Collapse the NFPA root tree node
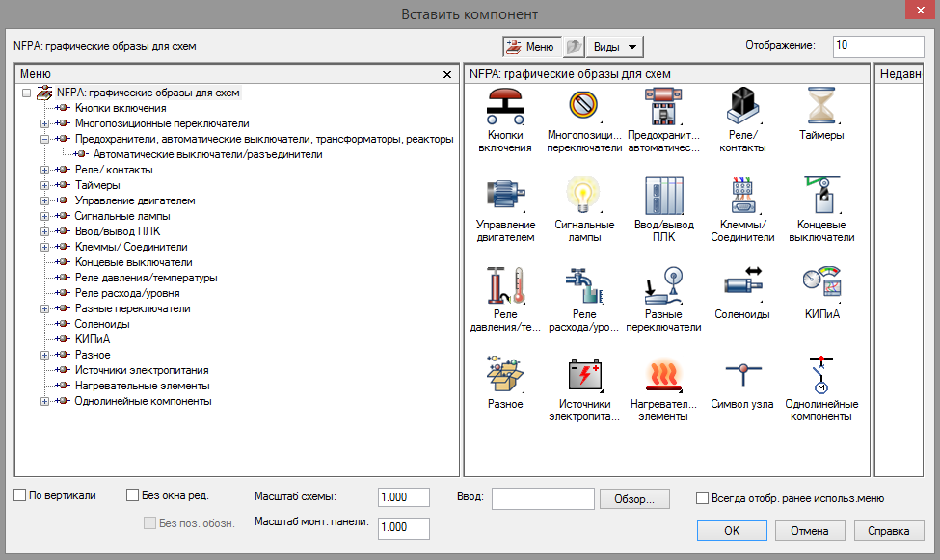Image resolution: width=940 pixels, height=560 pixels. tap(26, 93)
